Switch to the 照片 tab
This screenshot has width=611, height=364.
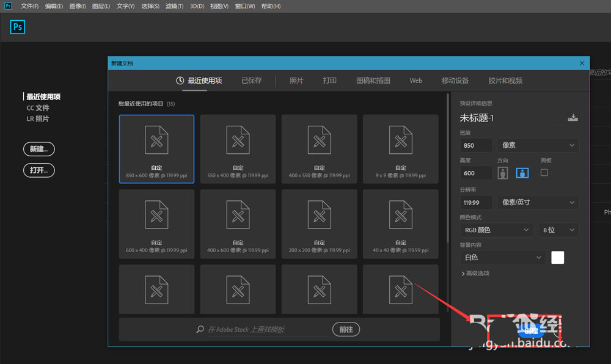coord(297,80)
